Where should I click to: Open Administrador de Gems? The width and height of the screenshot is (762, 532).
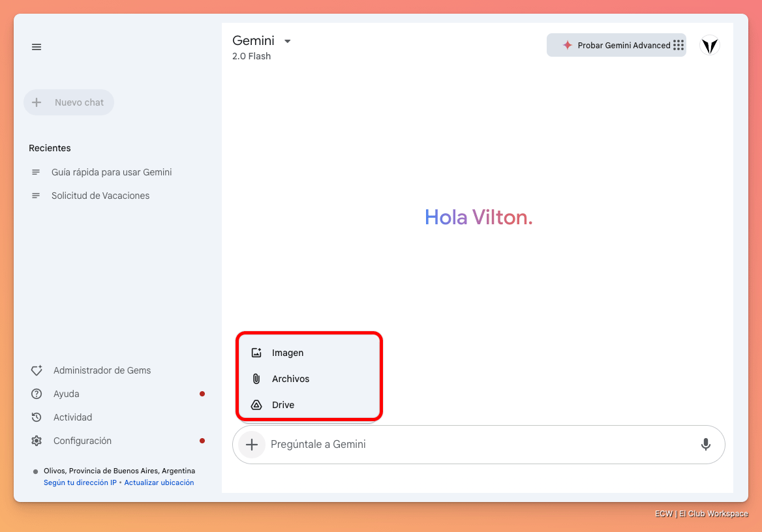tap(102, 370)
